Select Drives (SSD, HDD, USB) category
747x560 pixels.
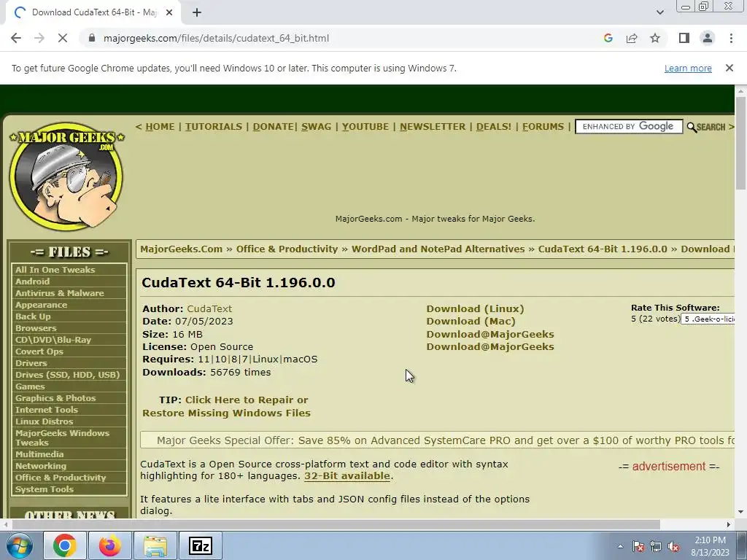(x=69, y=375)
